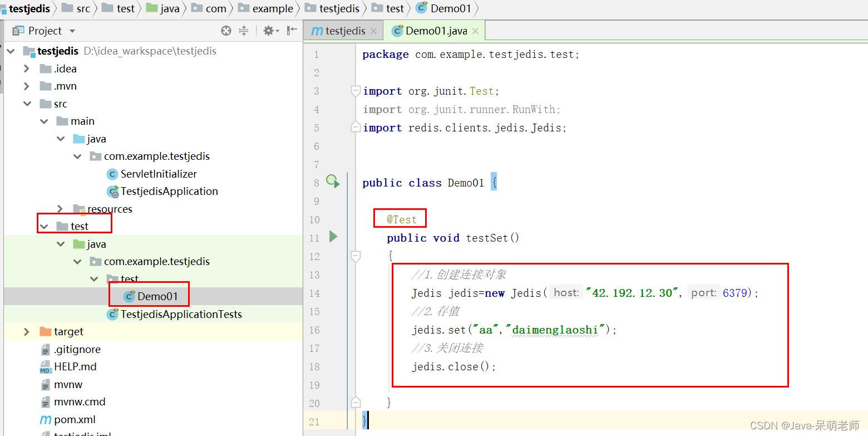Click the collapse all icon in Project panel
The width and height of the screenshot is (868, 436).
pos(244,31)
